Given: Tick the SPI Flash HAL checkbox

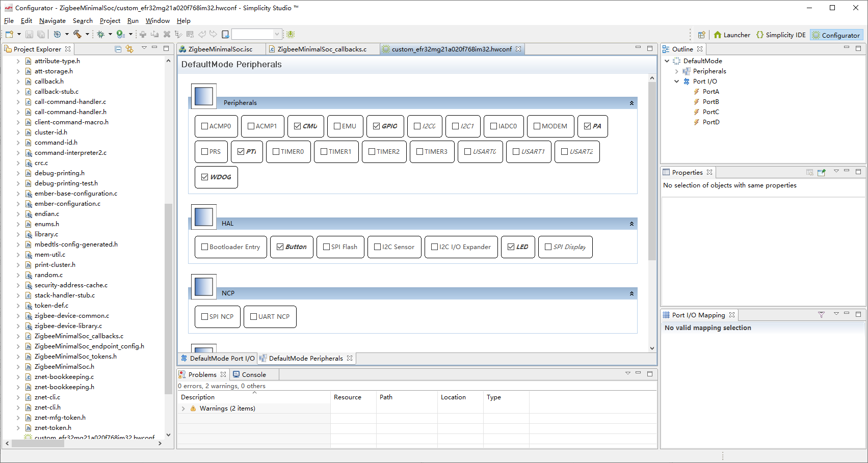Looking at the screenshot, I should coord(327,247).
